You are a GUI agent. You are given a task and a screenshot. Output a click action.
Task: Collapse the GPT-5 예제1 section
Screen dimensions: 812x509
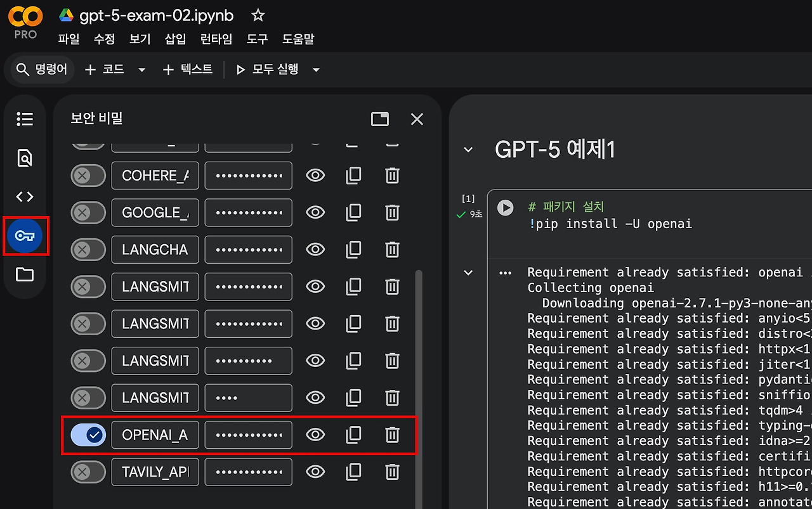[x=468, y=150]
